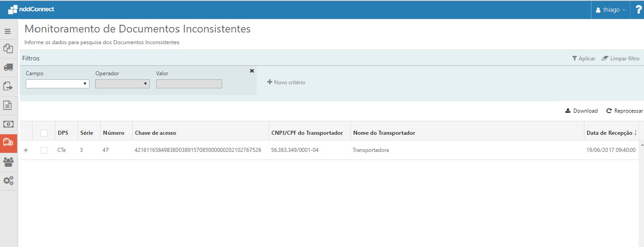Open the settings gears sidebar icon

tap(8, 181)
